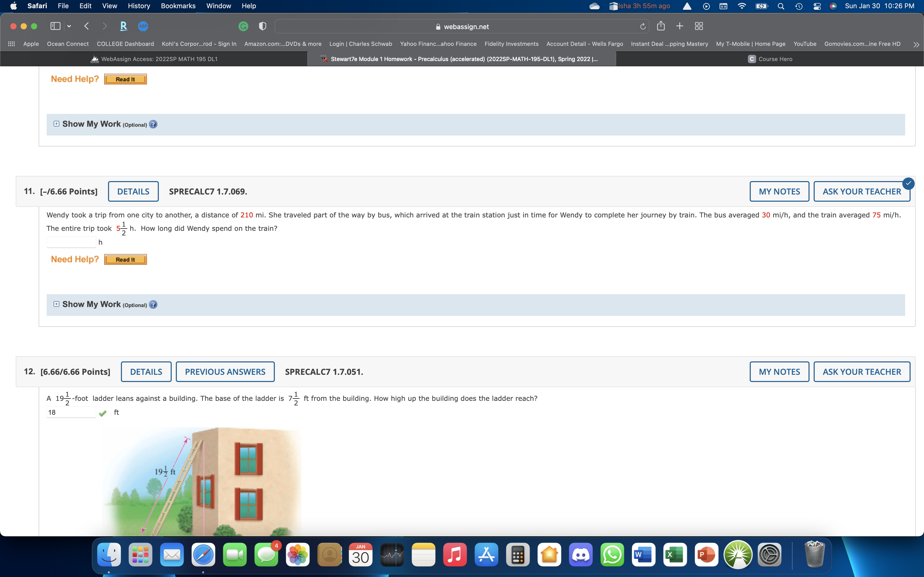The width and height of the screenshot is (924, 577).
Task: Expand Show My Work for question 11
Action: [x=56, y=304]
